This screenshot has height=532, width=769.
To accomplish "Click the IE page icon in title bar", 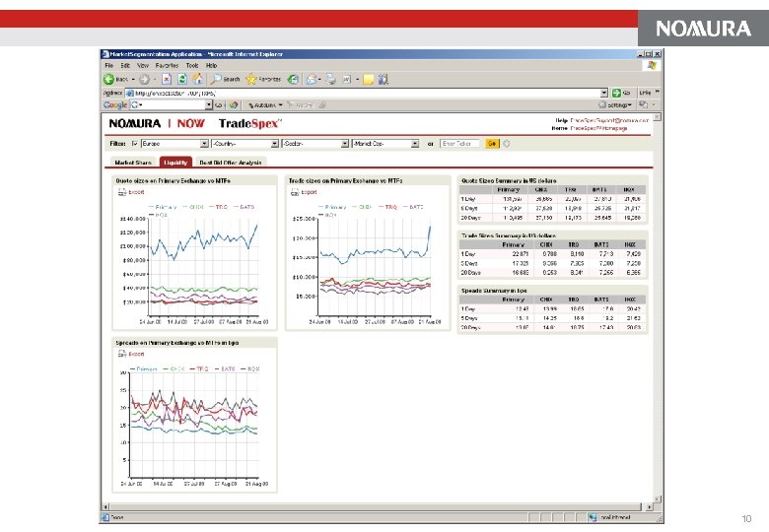I will point(105,54).
